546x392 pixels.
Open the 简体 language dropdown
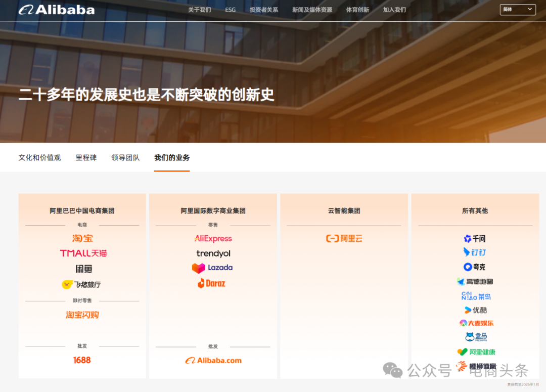coord(518,10)
